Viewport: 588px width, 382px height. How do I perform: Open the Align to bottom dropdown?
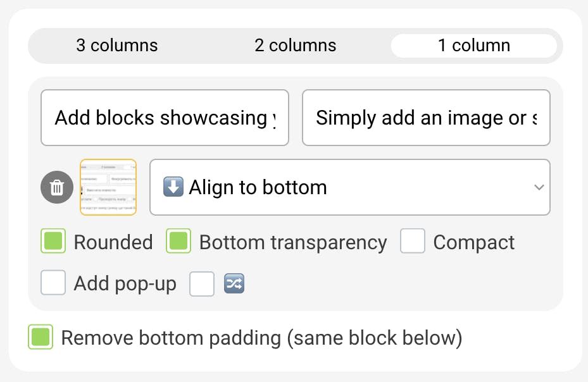(x=349, y=187)
